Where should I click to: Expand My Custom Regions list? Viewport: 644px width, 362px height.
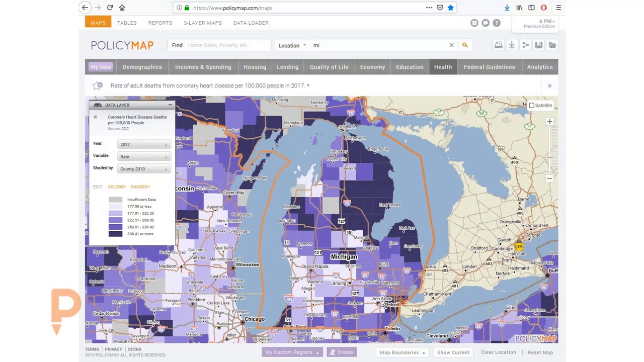[x=292, y=352]
